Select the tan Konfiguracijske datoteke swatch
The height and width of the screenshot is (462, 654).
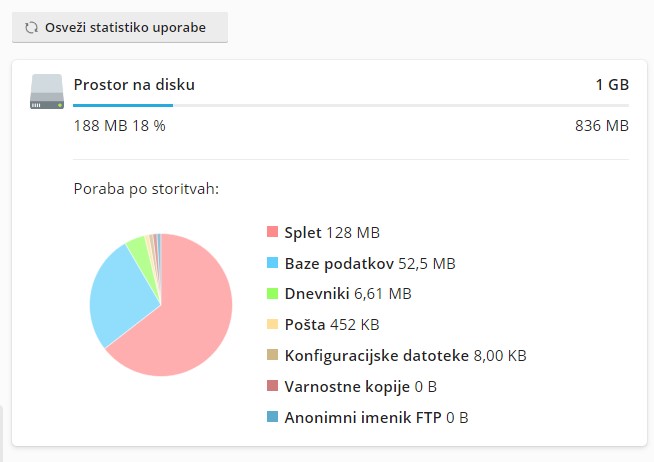click(x=272, y=355)
